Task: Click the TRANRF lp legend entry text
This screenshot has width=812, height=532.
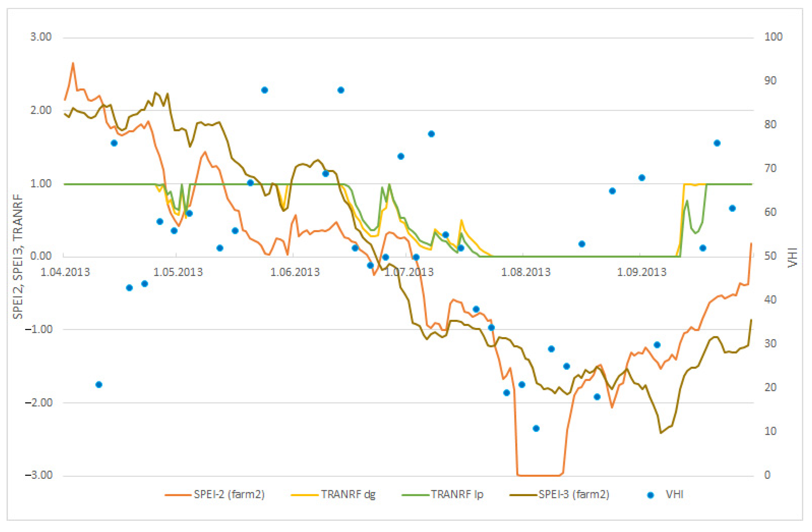Action: [x=457, y=494]
